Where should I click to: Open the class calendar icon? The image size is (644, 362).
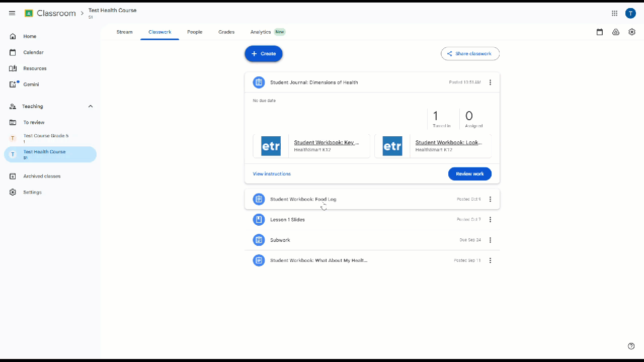(599, 32)
